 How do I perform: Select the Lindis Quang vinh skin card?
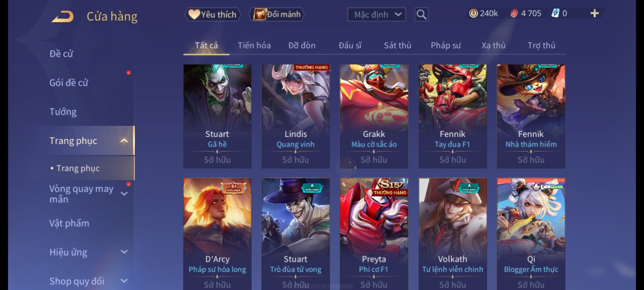296,116
